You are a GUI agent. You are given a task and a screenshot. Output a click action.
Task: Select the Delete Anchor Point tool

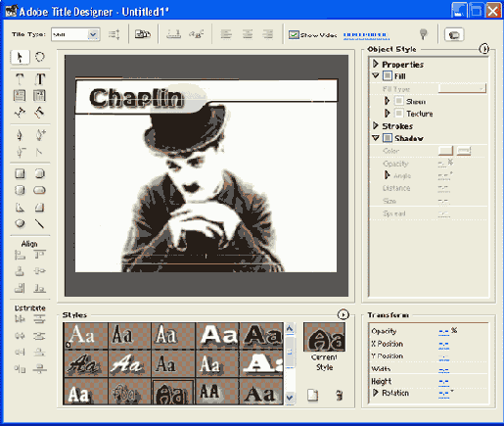20,152
